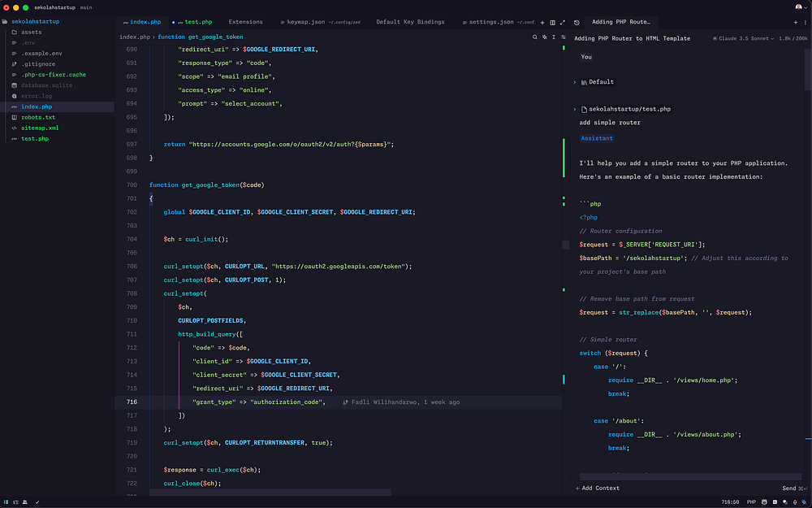Click the Add Context button
The height and width of the screenshot is (508, 812).
click(597, 488)
